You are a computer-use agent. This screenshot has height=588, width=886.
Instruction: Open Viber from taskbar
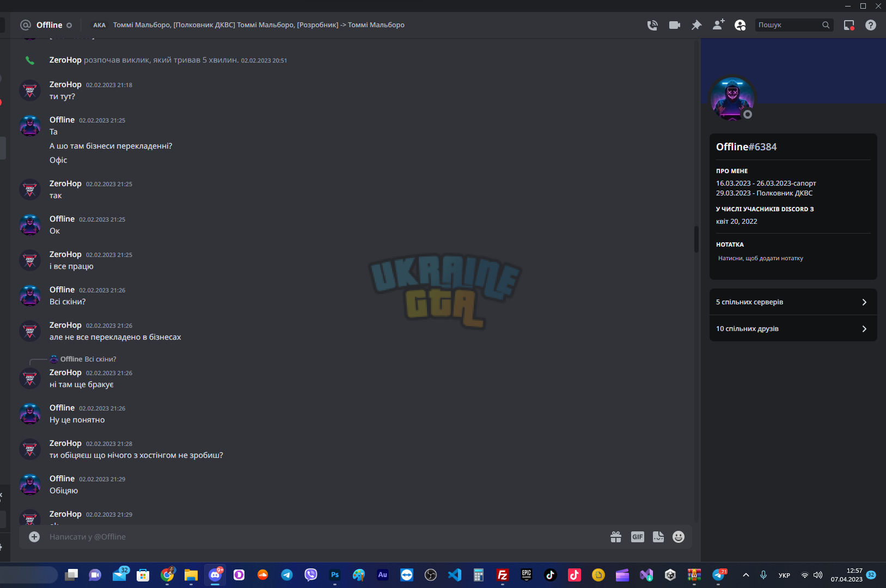[311, 575]
